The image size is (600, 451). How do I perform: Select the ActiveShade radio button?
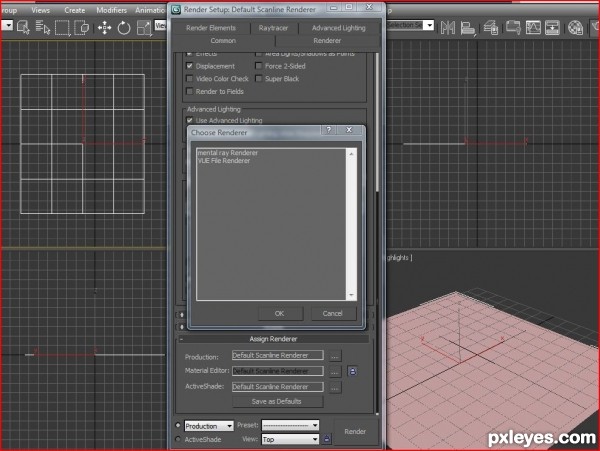(x=178, y=439)
